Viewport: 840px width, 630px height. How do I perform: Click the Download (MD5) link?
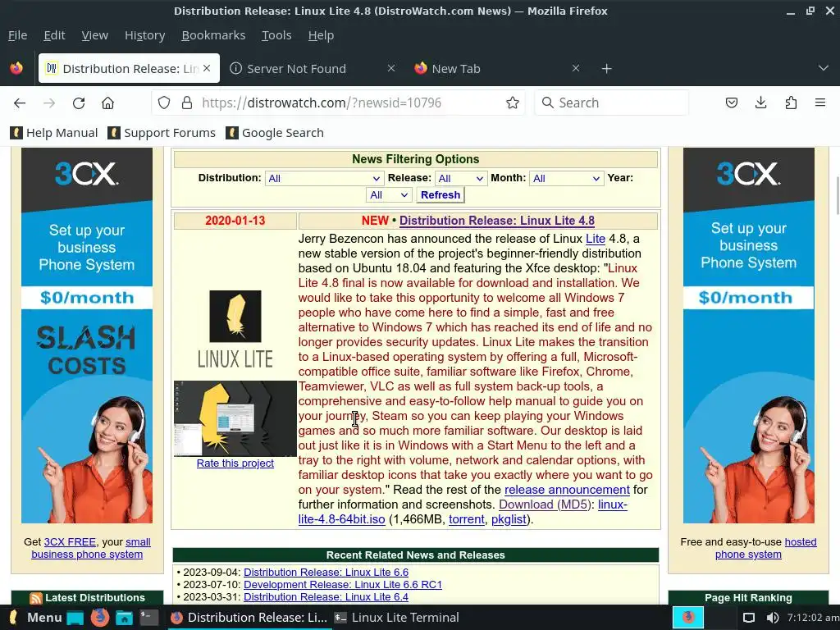[545, 504]
